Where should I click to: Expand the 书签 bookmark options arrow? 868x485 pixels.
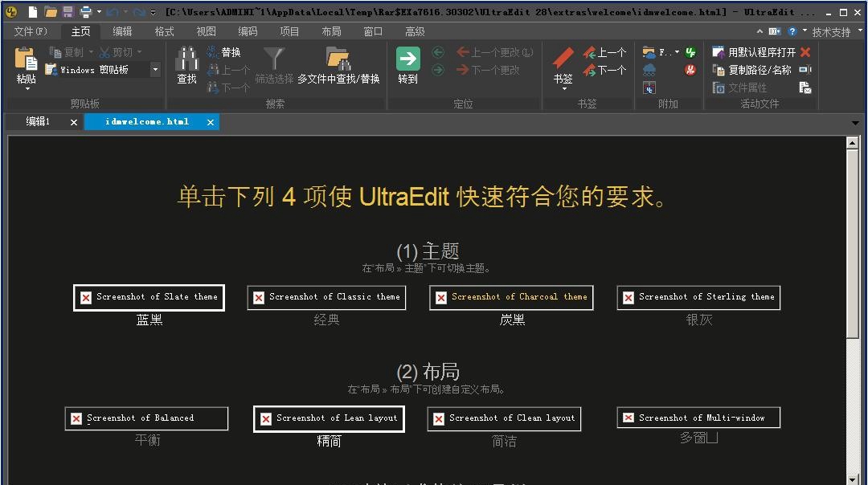tap(564, 88)
